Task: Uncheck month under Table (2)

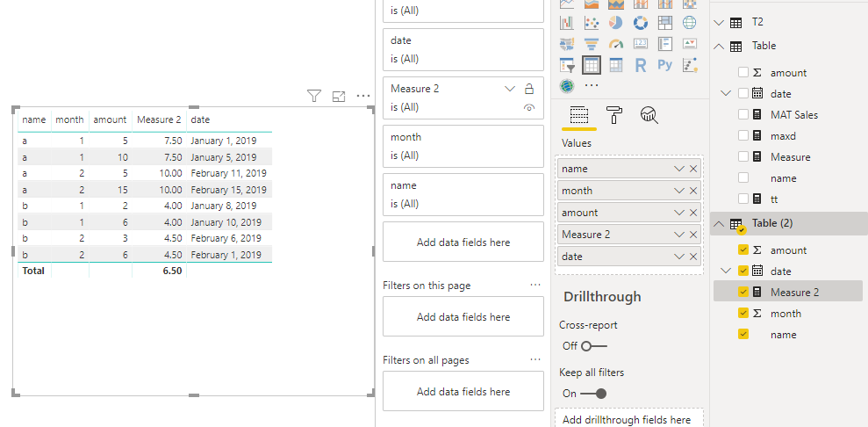Action: (x=743, y=314)
